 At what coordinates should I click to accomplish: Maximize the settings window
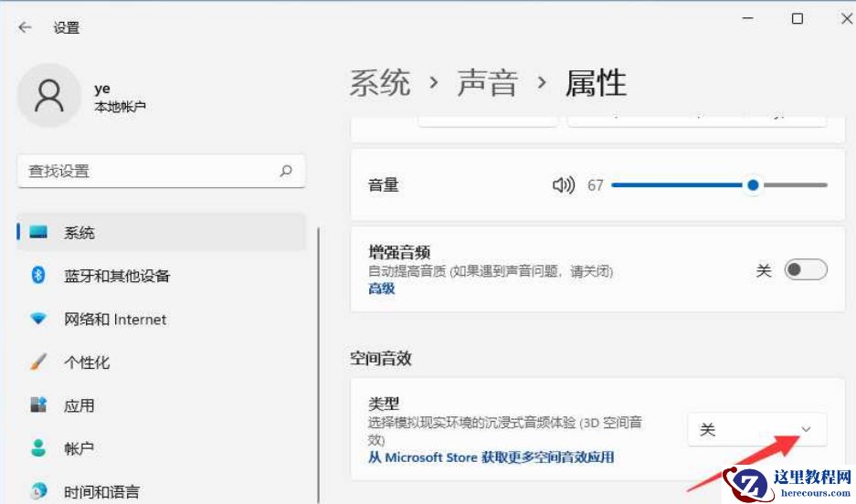click(798, 18)
